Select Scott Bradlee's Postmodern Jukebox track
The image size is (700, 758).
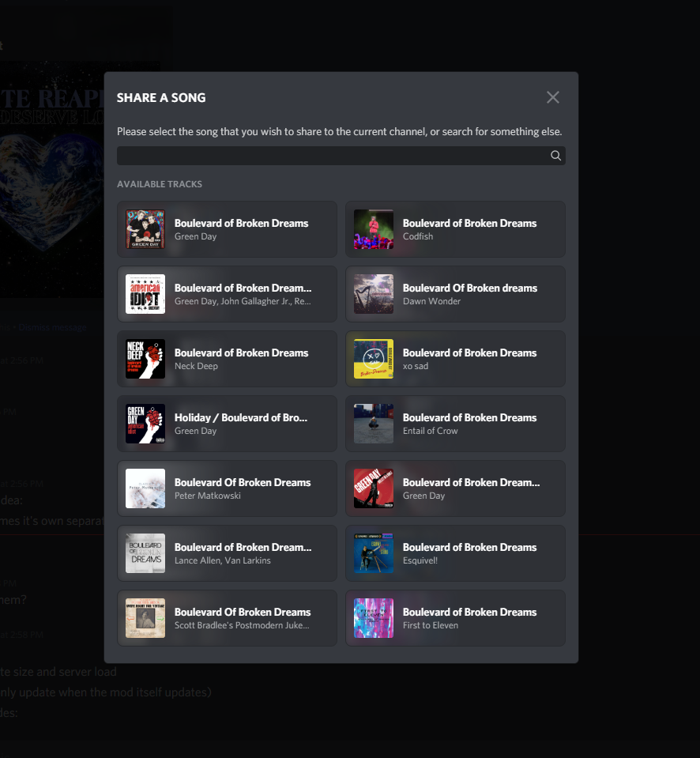227,618
